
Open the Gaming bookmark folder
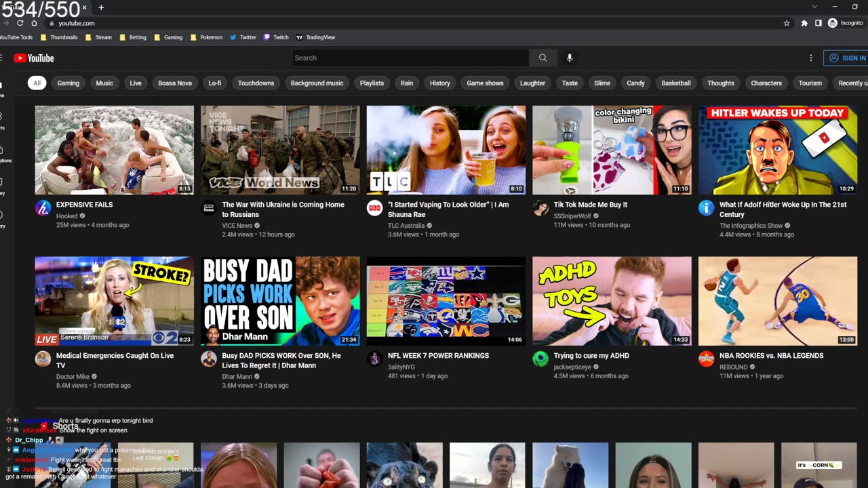(x=168, y=37)
